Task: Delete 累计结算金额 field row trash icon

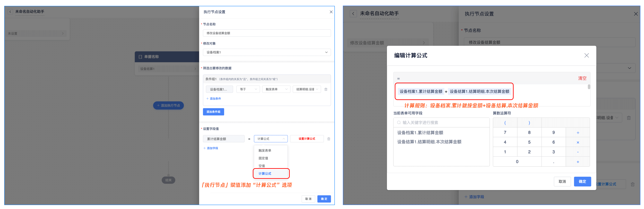Action: pos(329,139)
